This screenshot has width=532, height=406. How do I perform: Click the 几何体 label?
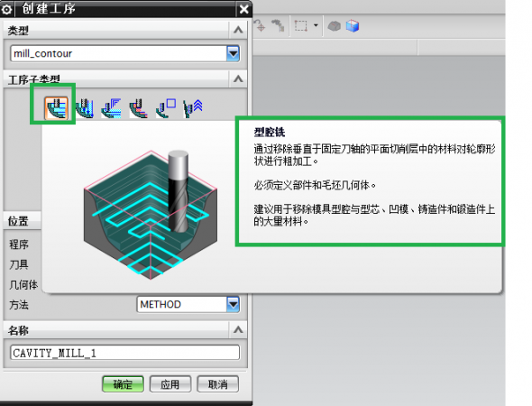(x=23, y=284)
